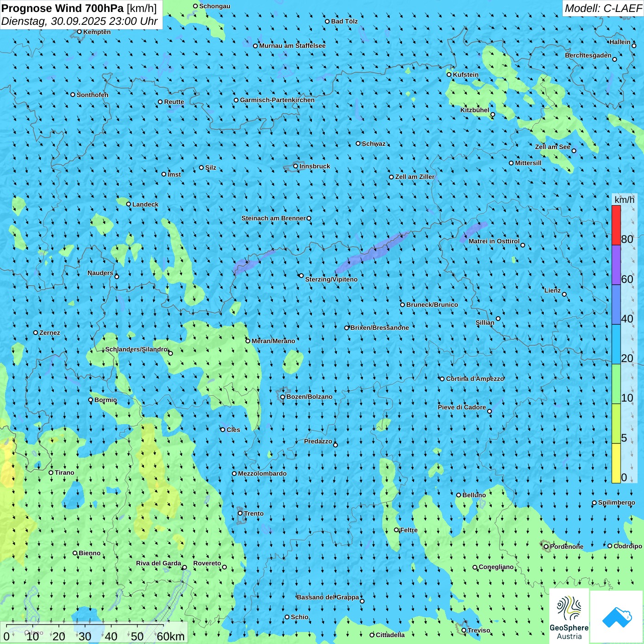This screenshot has height=644, width=644.
Task: Click the Bad Tölz marker
Action: point(327,21)
